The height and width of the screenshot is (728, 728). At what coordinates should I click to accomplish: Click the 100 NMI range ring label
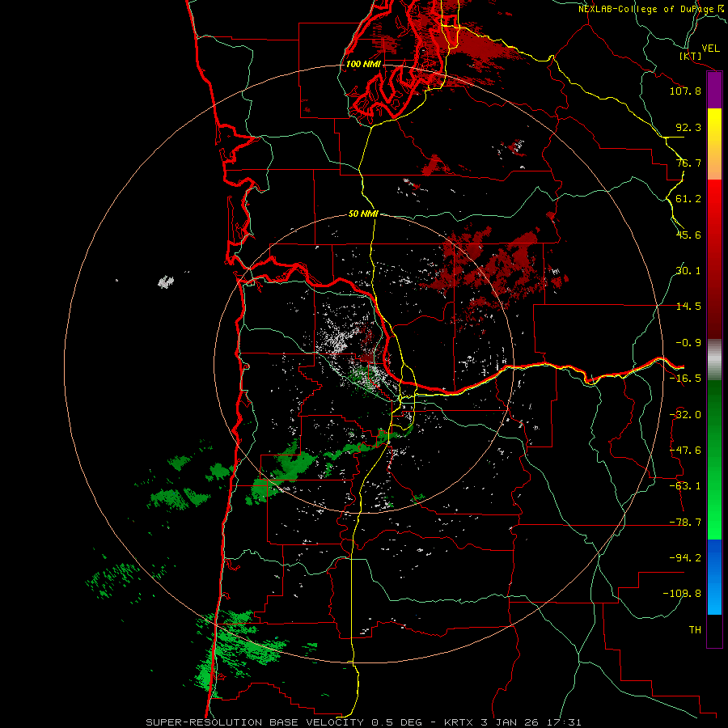tap(363, 64)
